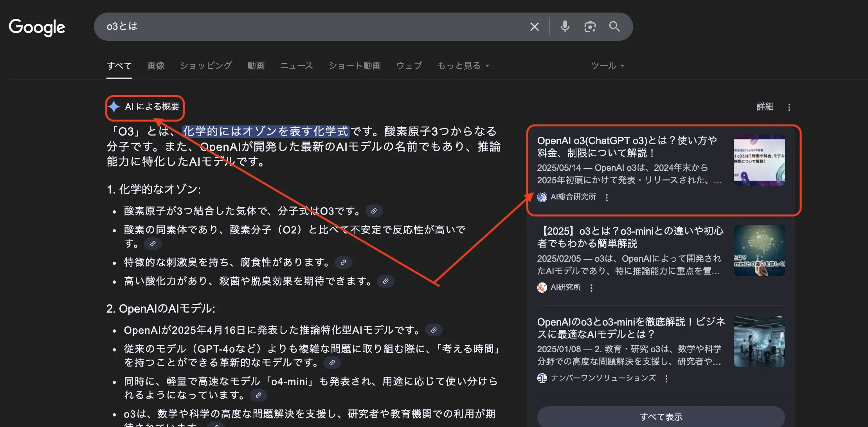Switch to the ニュース tab
868x427 pixels.
(297, 66)
